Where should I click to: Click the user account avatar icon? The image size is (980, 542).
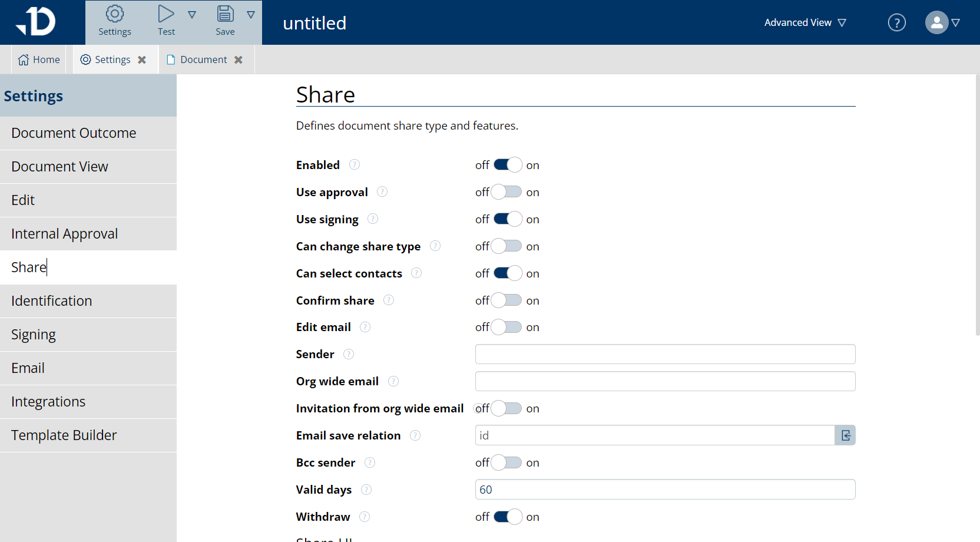pos(936,22)
